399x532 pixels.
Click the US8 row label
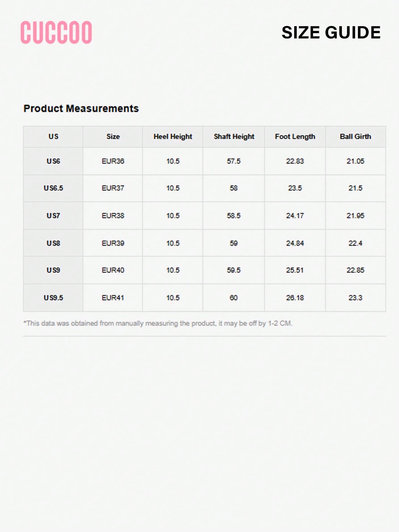point(53,243)
